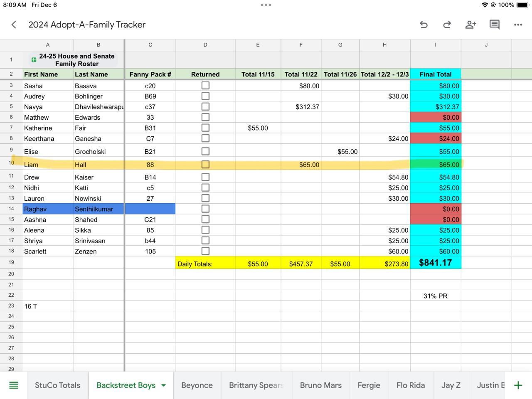Open the more options menu in the header
Screen dimensions: 532x399
518,25
